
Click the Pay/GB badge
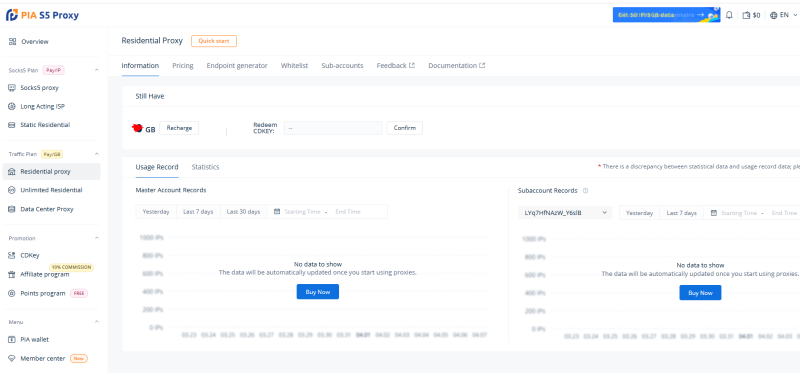tap(52, 154)
